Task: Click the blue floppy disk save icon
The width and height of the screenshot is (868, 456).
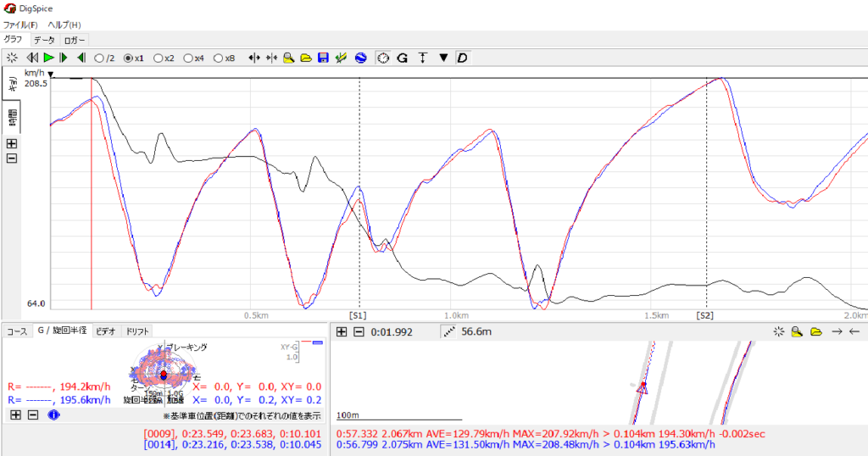Action: (323, 58)
